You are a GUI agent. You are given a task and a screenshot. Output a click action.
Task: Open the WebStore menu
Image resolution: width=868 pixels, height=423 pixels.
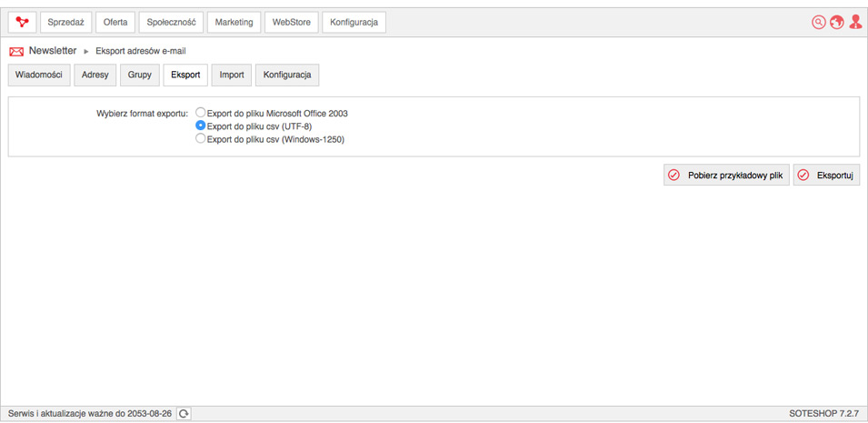coord(291,22)
